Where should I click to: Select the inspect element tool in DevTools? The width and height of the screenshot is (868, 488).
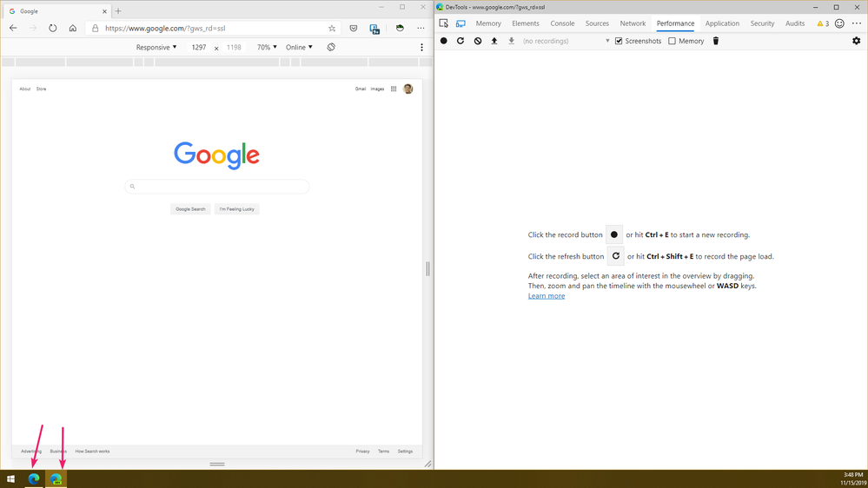click(x=443, y=23)
